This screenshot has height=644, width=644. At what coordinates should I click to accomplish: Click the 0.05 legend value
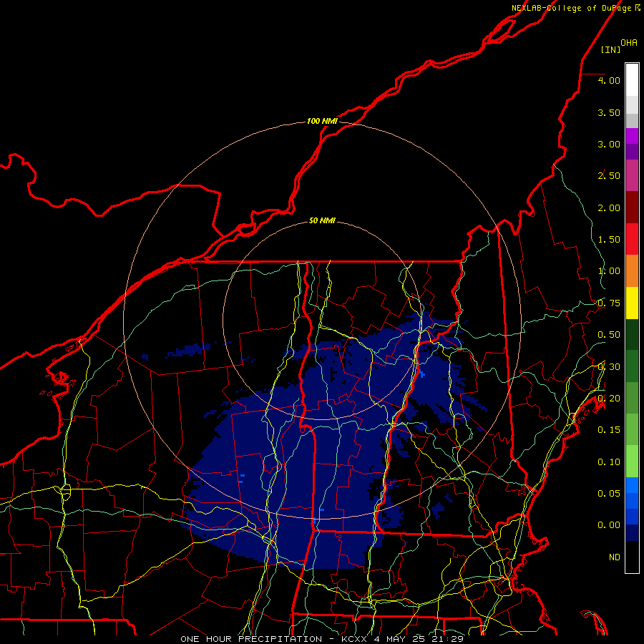pos(609,494)
